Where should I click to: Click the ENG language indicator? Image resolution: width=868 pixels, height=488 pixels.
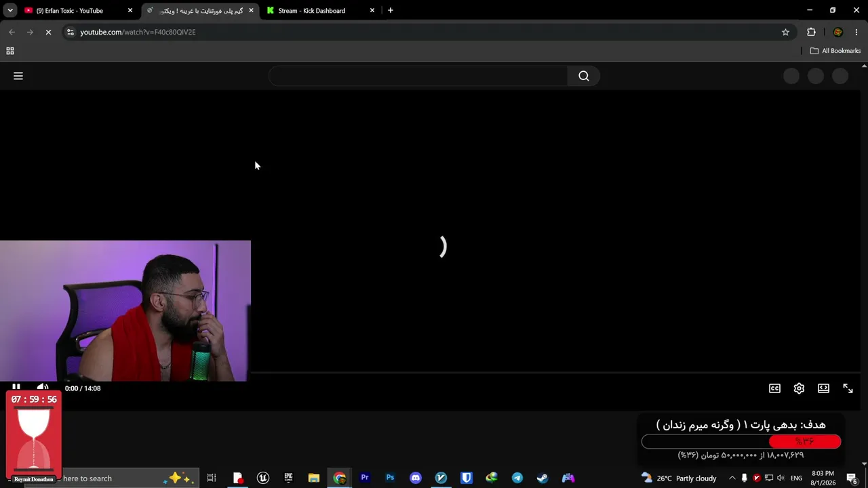pos(796,479)
